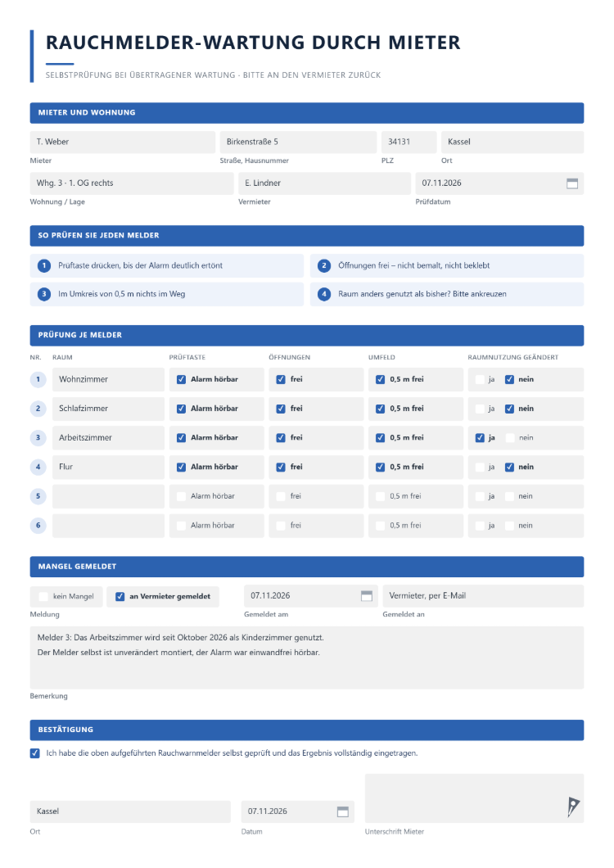The image size is (614, 868).
Task: Edit Wohnung / Lage field
Action: [x=132, y=183]
